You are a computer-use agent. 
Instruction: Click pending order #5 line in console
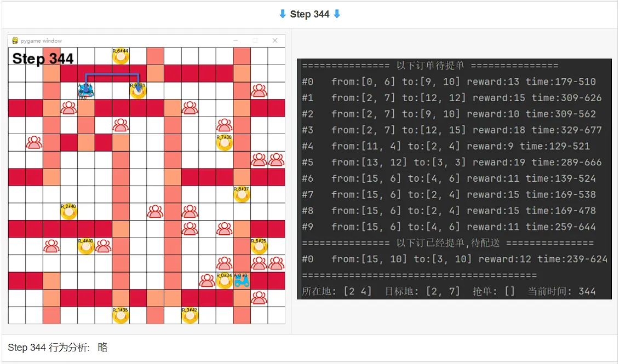coord(452,162)
